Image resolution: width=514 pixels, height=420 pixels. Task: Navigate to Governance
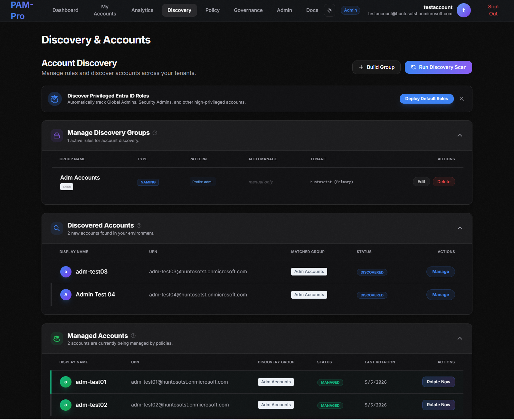(x=248, y=10)
